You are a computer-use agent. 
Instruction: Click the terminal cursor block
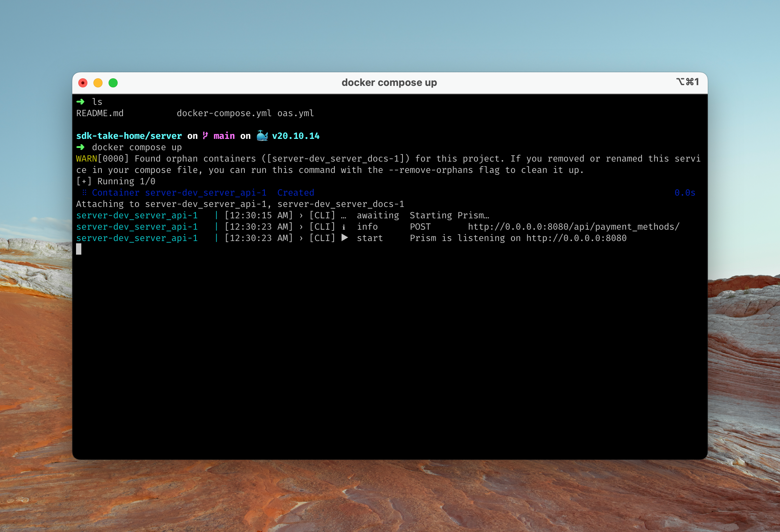point(79,249)
